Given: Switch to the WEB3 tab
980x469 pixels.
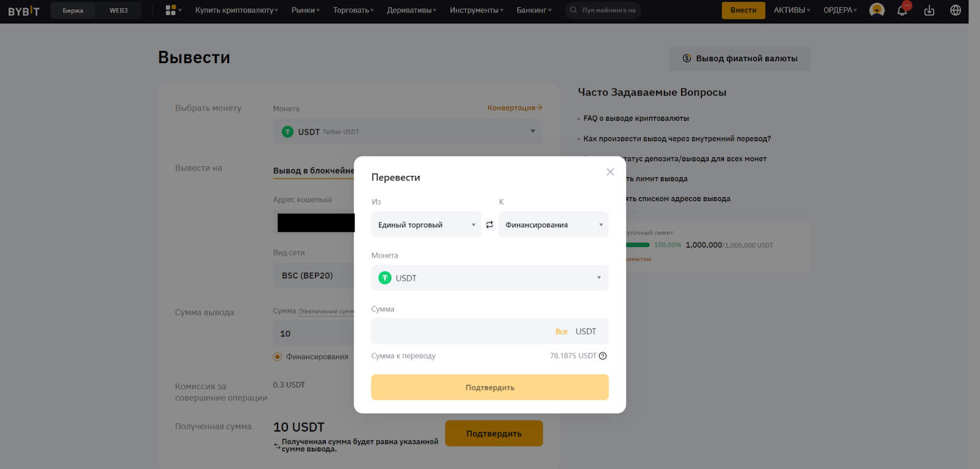Looking at the screenshot, I should pyautogui.click(x=118, y=10).
